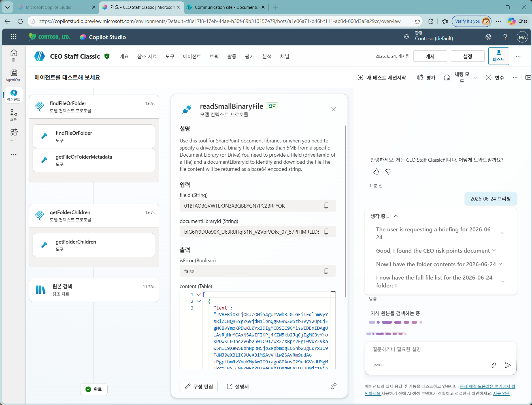Send the chat message
The image size is (532, 405).
[x=508, y=365]
